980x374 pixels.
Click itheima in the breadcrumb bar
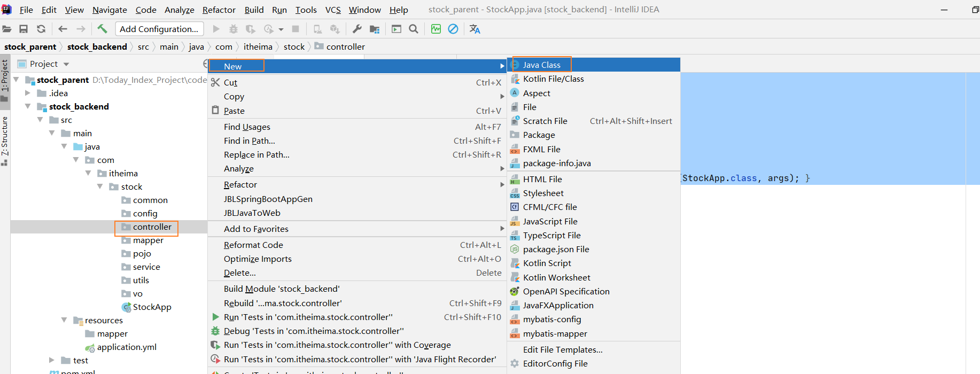tap(258, 47)
